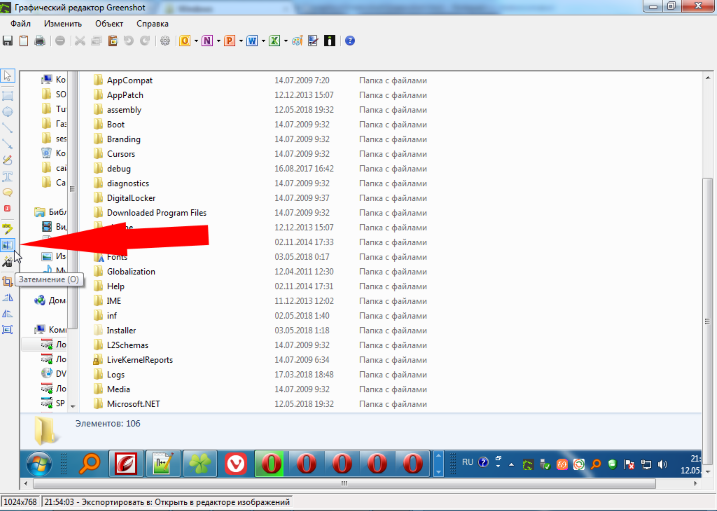Screen dimensions: 717x511
Task: Select the Crop tool
Action: (8, 283)
